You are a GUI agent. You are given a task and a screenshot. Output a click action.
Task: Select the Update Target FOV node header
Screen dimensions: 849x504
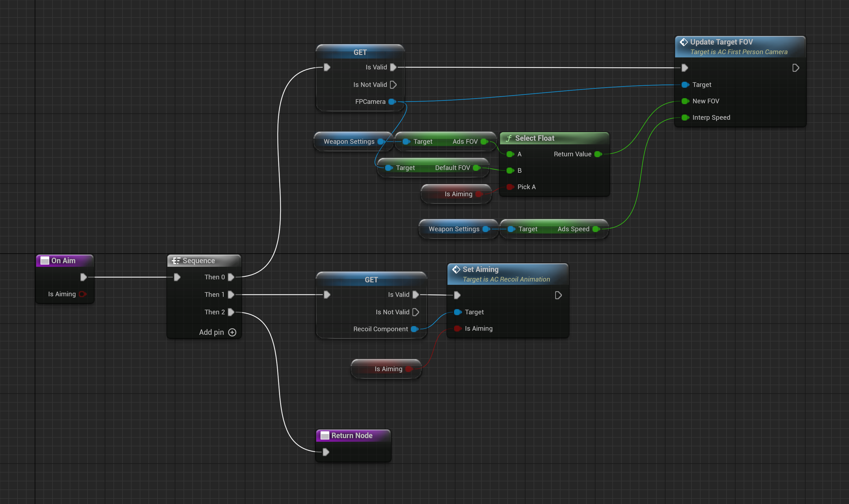pyautogui.click(x=740, y=46)
